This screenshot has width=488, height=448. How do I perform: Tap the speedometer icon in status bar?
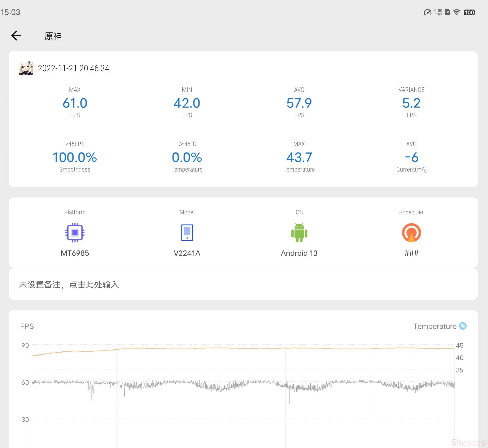click(427, 12)
